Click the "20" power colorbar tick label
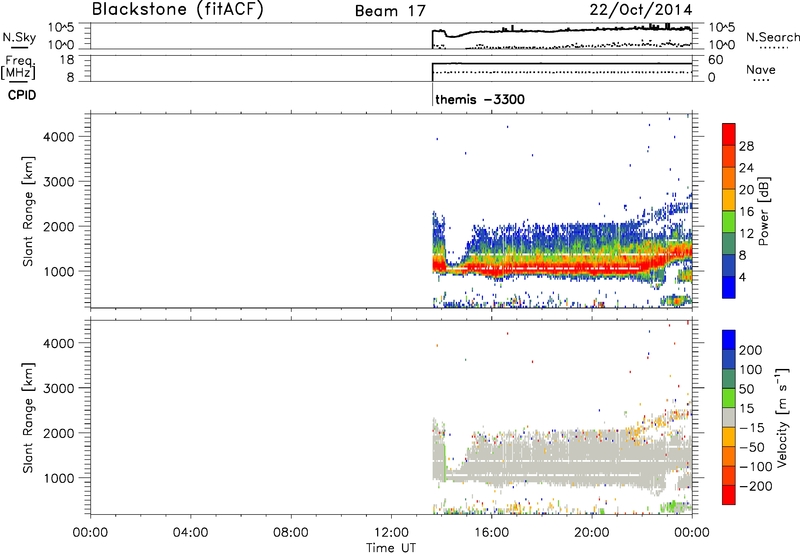Screen dimensions: 800x554 746,190
